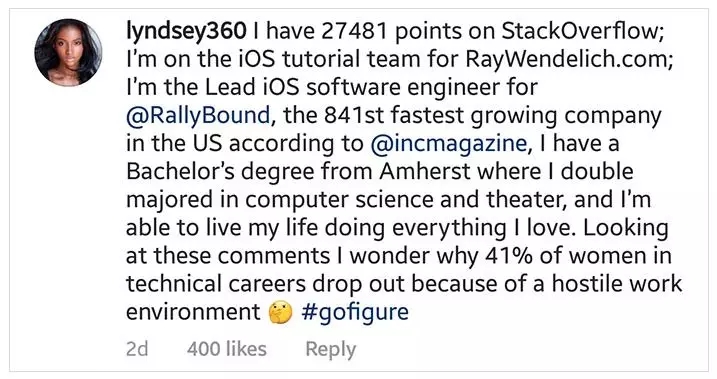Open lyndsey360's profile picture avatar

pyautogui.click(x=69, y=53)
